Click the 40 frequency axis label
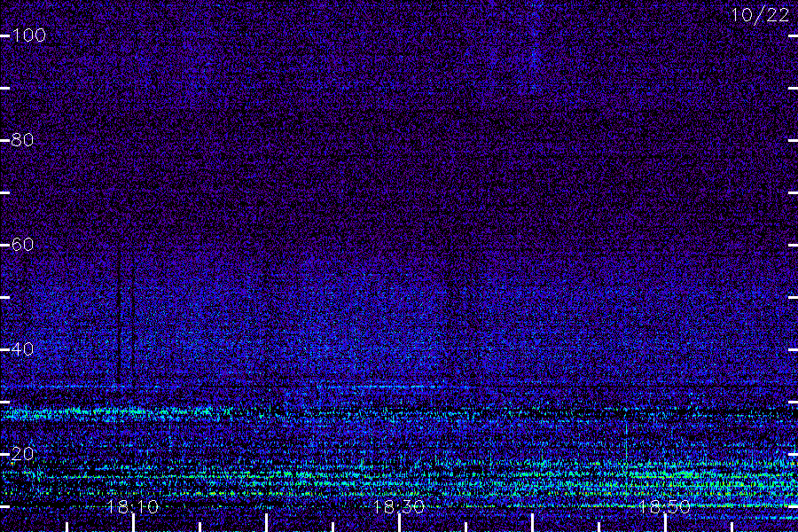Screen dimensions: 798x532 (x=22, y=349)
